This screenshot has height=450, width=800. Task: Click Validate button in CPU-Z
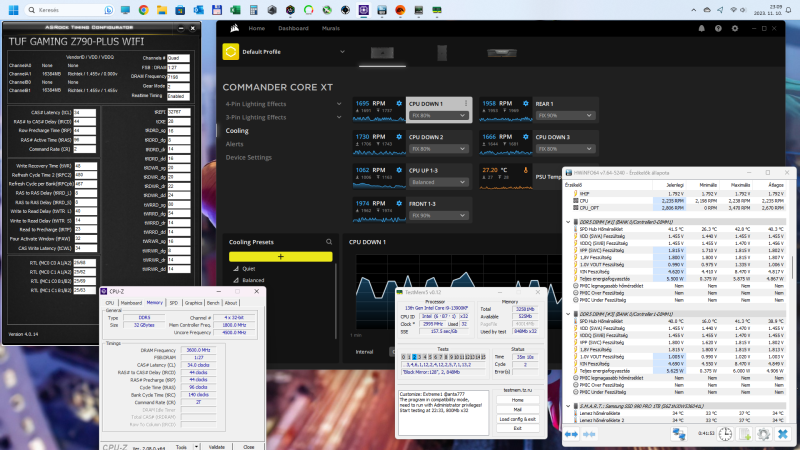pos(217,447)
